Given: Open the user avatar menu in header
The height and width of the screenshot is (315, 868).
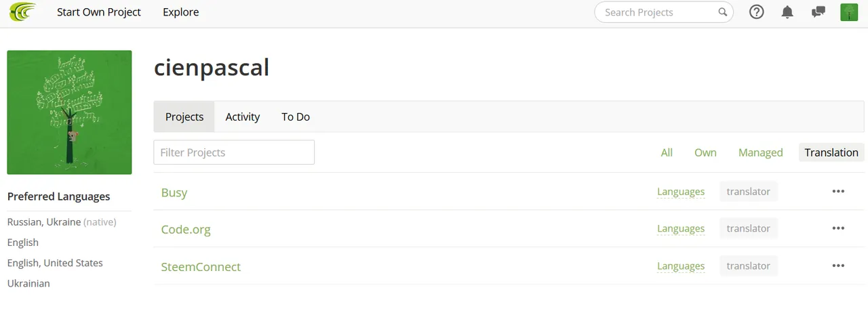Looking at the screenshot, I should [x=849, y=12].
